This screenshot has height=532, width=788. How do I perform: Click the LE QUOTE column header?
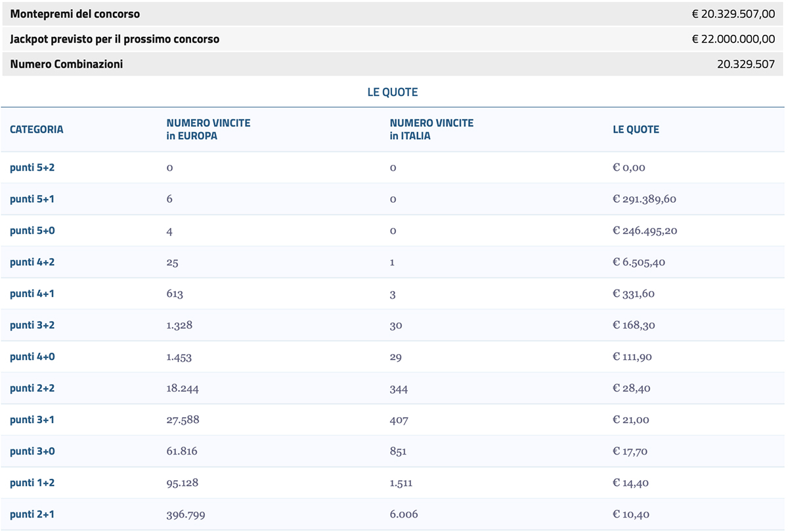(x=636, y=129)
